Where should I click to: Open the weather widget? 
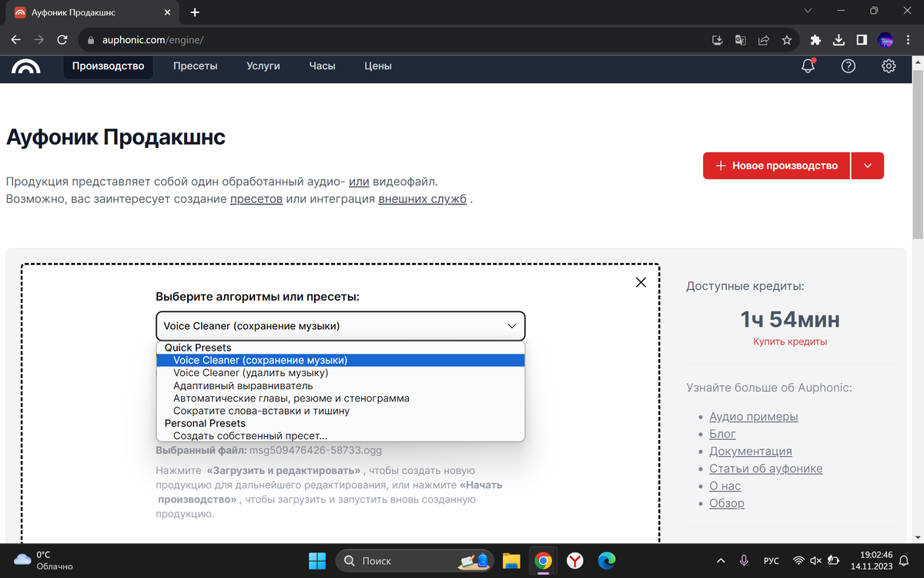[x=43, y=560]
